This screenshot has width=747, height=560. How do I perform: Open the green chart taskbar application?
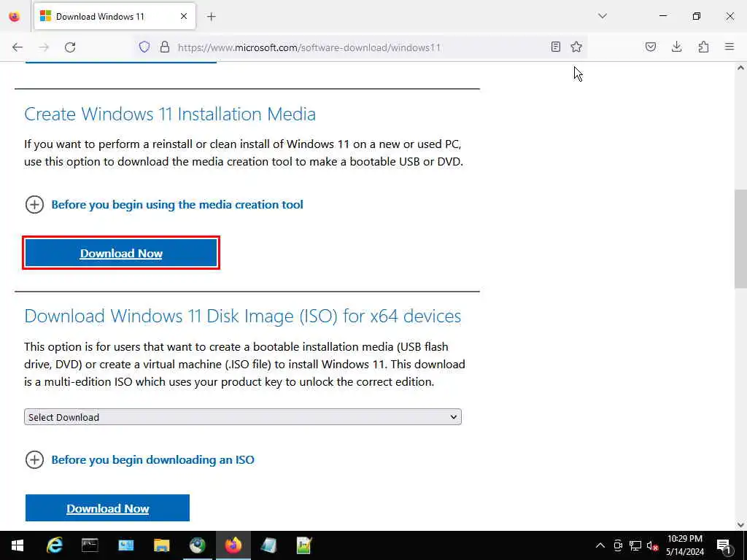pos(303,545)
